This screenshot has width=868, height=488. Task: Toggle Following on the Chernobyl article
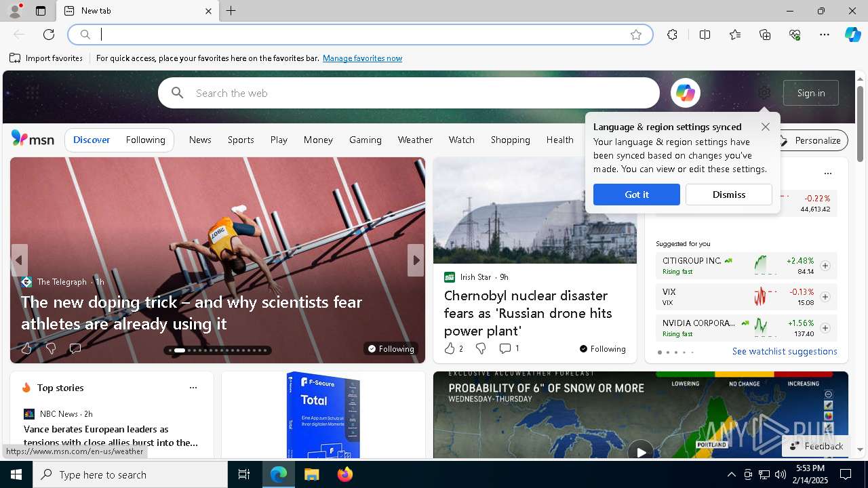[x=603, y=348]
